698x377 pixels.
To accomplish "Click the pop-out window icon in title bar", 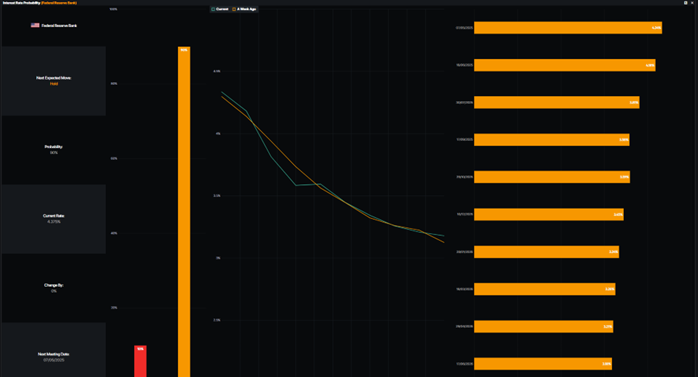I will pos(686,3).
